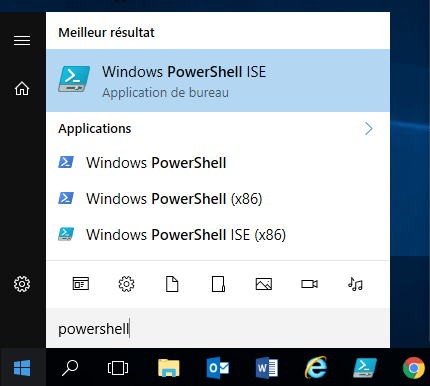Image resolution: width=430 pixels, height=386 pixels.
Task: Click the Windows PowerShell result icon
Action: [66, 162]
